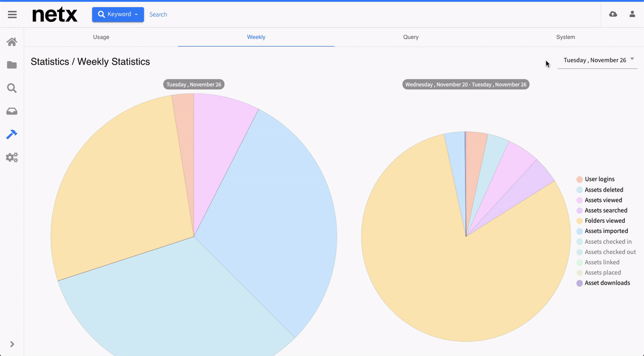The height and width of the screenshot is (356, 644).
Task: Click the Tuesday, November 26 chart label
Action: click(194, 84)
